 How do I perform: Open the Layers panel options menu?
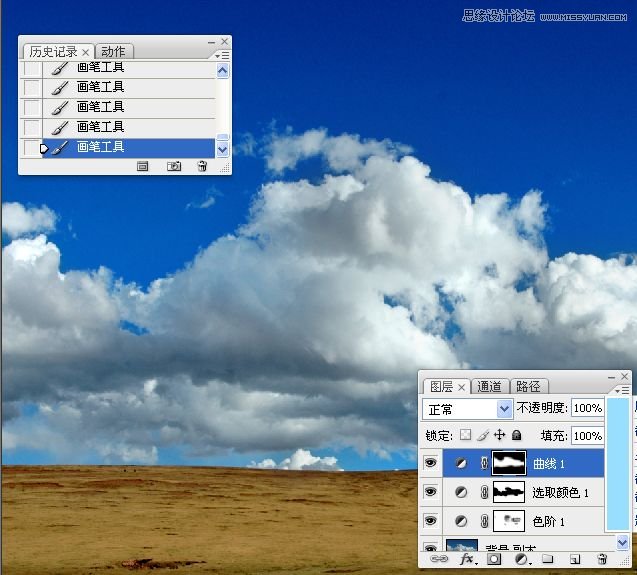coord(624,390)
